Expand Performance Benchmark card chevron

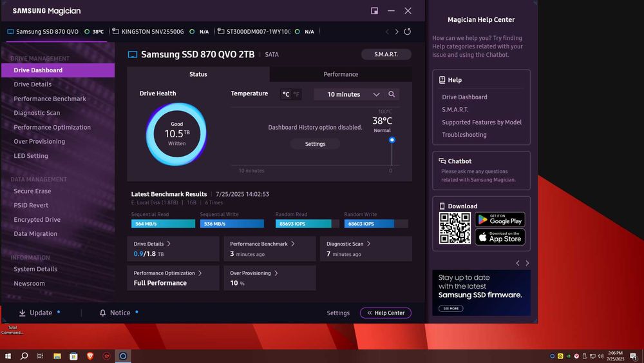[x=293, y=244]
